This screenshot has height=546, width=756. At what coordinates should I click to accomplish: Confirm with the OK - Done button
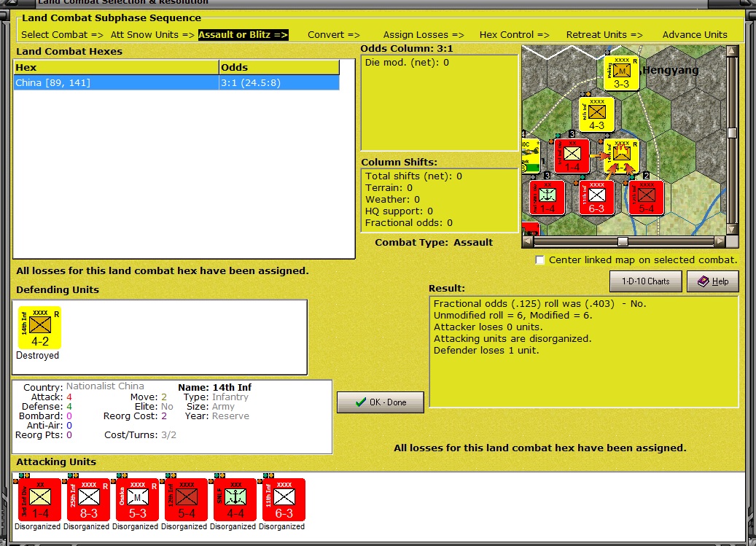click(x=381, y=402)
